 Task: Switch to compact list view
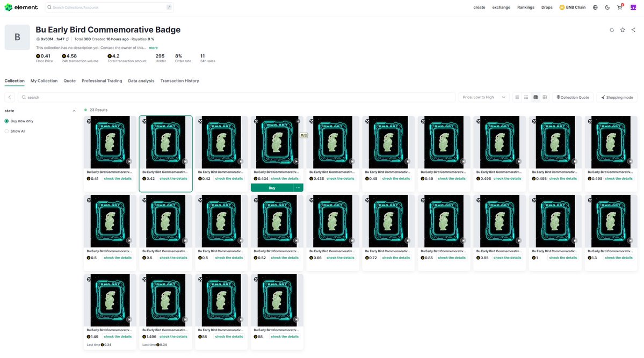pyautogui.click(x=517, y=97)
